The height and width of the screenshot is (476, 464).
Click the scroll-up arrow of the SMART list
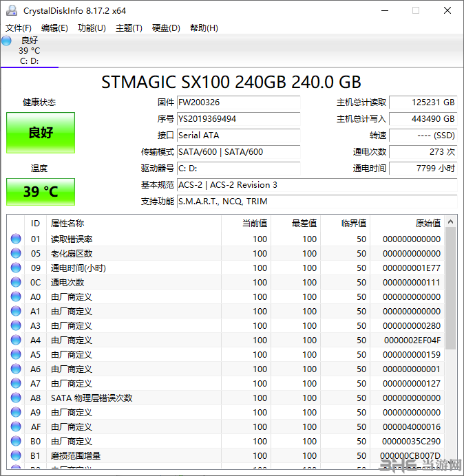click(451, 222)
